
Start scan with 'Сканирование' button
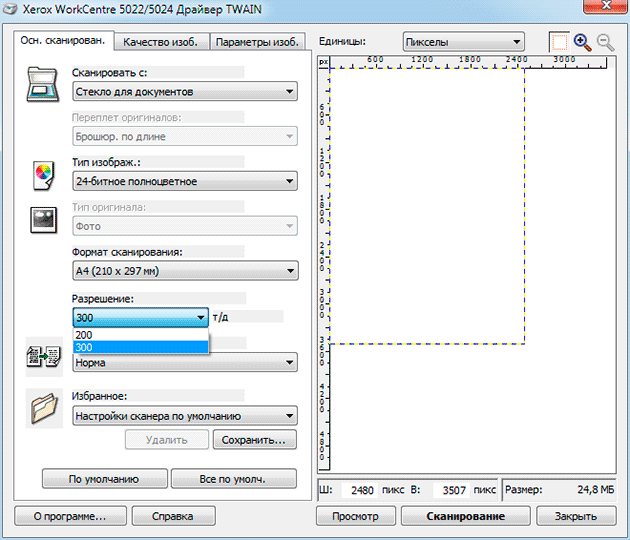click(x=466, y=516)
